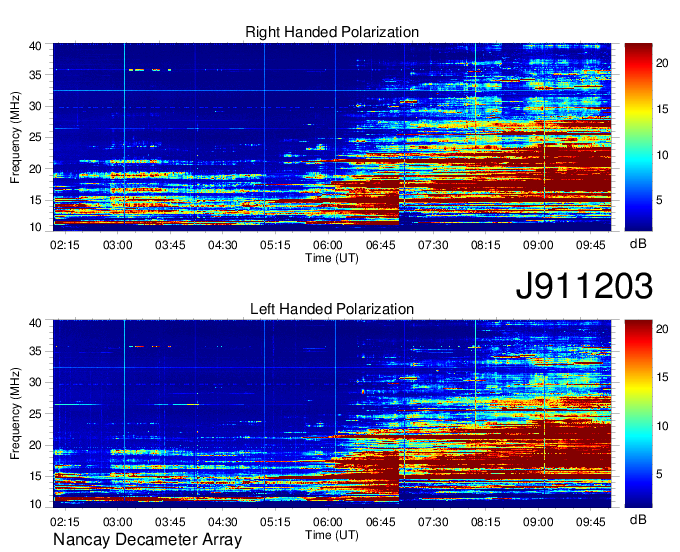The image size is (680, 552).
Task: Click the 'Frequency (MHz)' label on top plot
Action: coord(15,137)
